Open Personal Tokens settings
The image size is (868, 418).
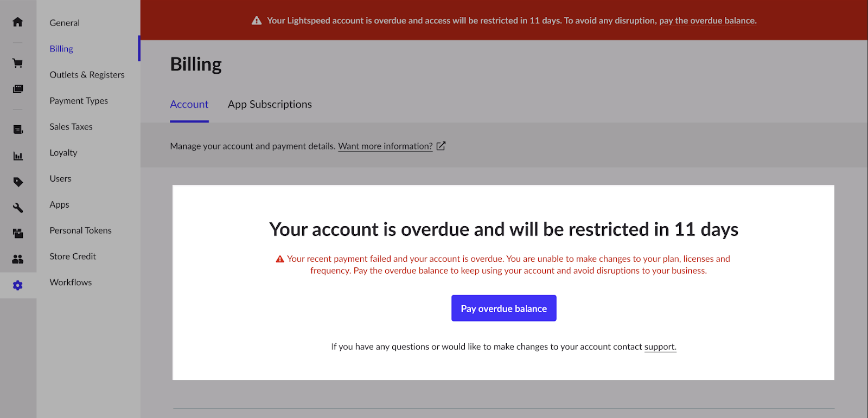coord(80,230)
